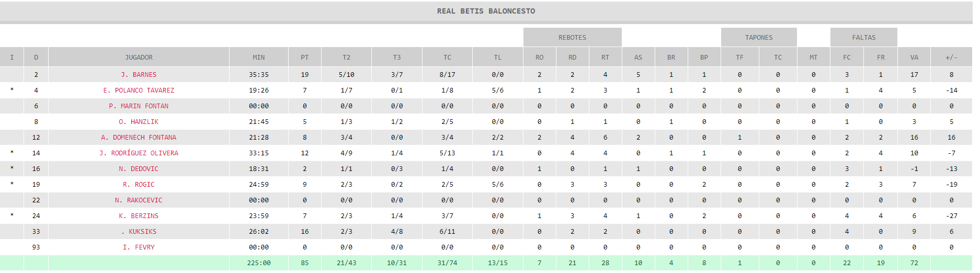
Task: Click the JUGADOR column header
Action: pos(139,58)
